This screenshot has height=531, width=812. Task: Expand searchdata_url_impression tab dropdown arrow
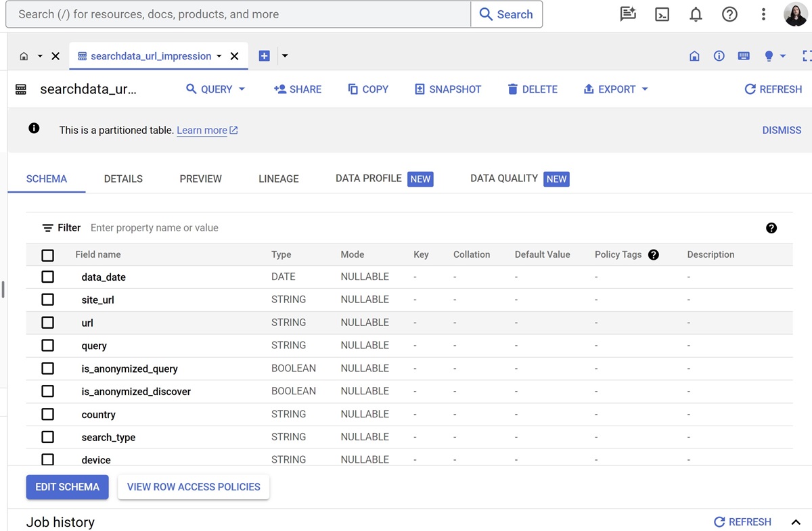tap(219, 56)
